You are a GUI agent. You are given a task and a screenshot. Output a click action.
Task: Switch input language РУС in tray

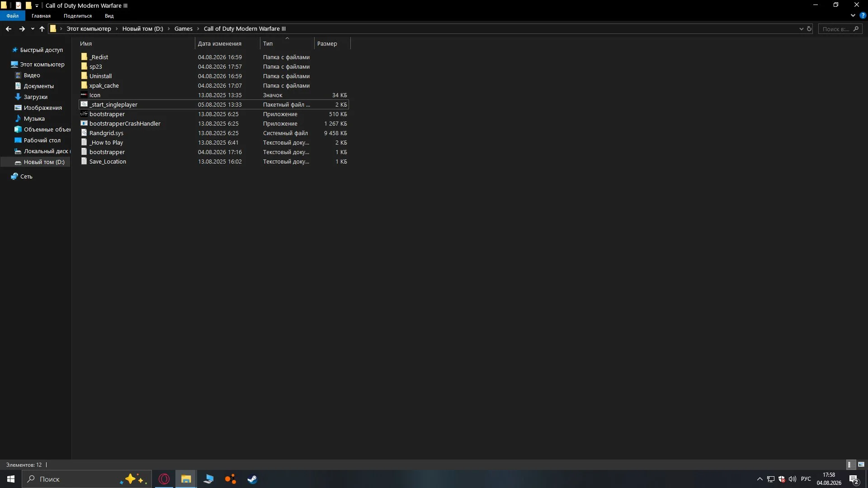pos(806,479)
